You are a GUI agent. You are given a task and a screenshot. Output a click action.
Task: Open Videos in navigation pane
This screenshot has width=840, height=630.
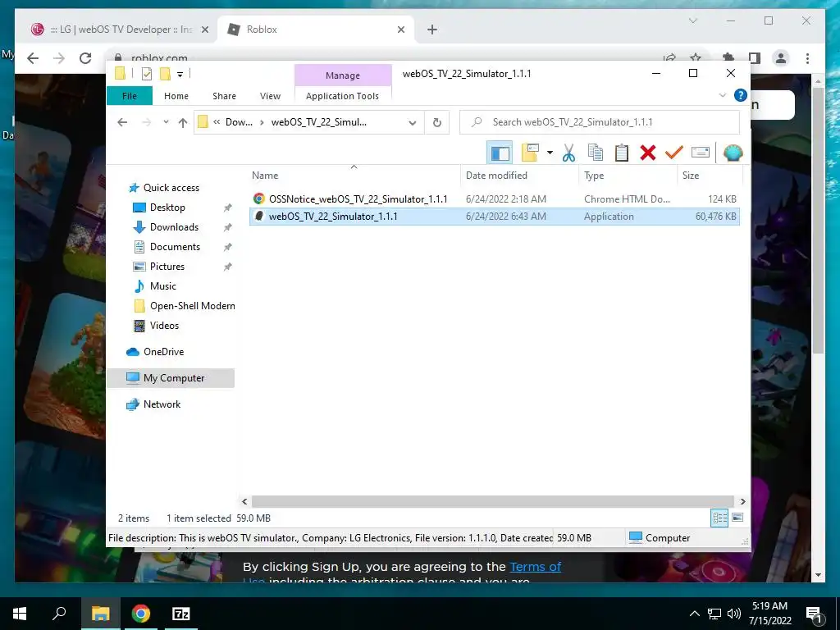coord(164,326)
